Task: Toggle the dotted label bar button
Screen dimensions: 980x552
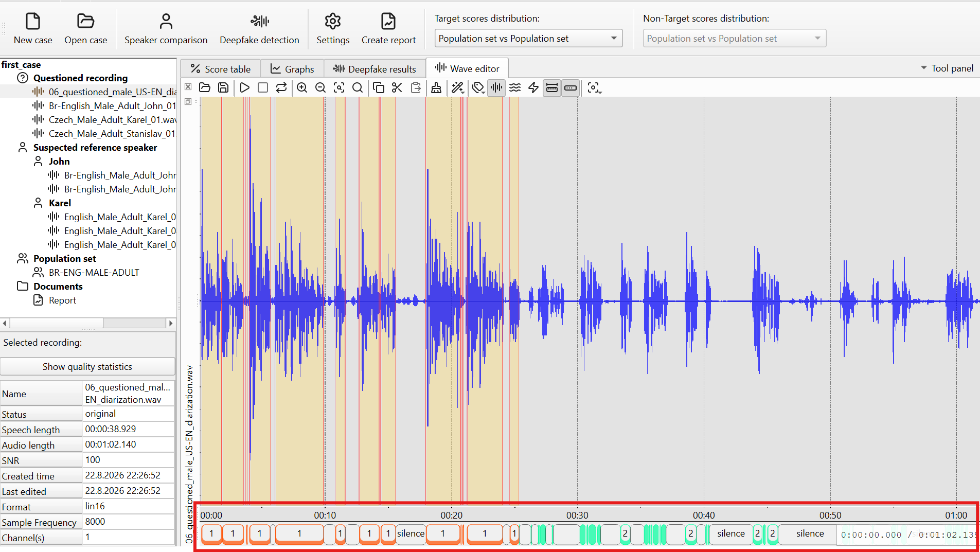Action: tap(571, 87)
